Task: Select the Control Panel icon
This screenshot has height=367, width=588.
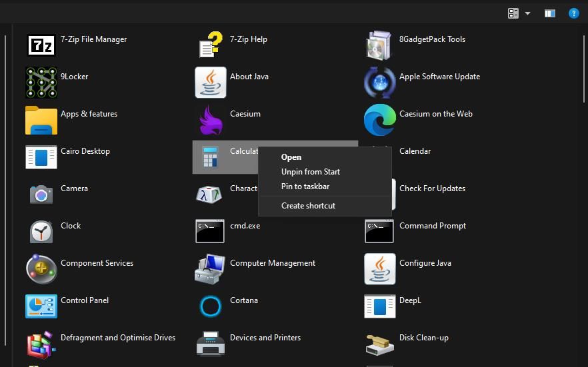Action: pyautogui.click(x=41, y=306)
